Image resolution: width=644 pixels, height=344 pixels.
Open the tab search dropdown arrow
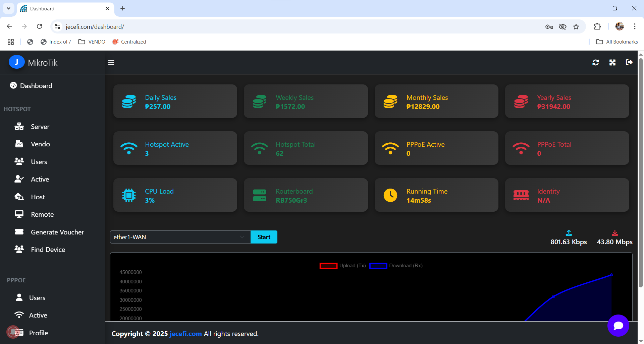(8, 8)
